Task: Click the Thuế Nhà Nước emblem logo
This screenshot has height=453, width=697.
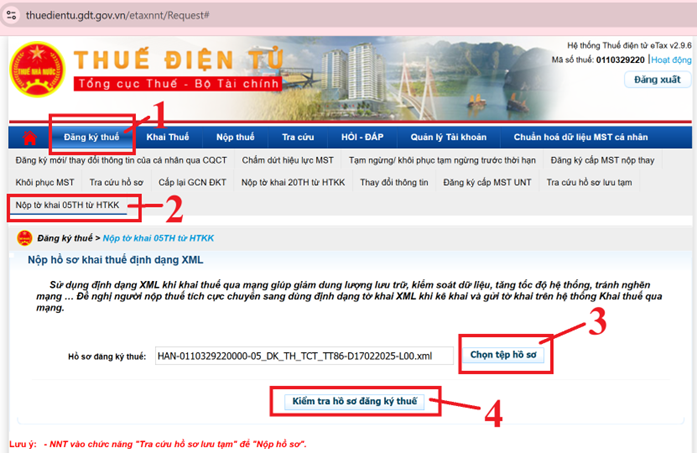Action: click(37, 69)
